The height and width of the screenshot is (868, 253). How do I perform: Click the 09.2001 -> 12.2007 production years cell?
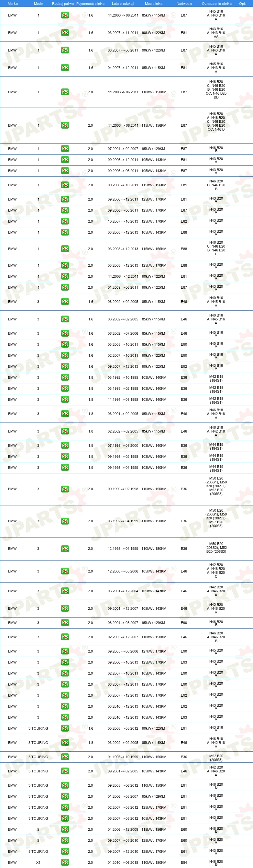tap(123, 608)
